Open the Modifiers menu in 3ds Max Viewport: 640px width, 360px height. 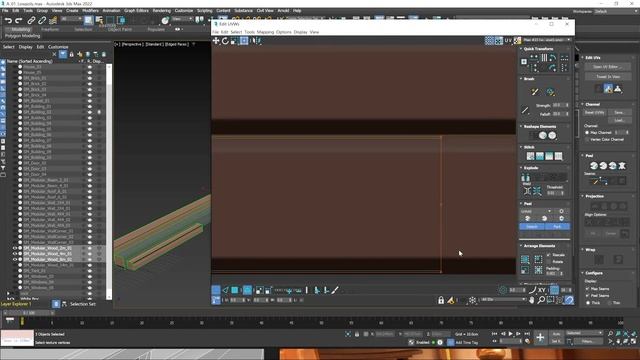90,11
